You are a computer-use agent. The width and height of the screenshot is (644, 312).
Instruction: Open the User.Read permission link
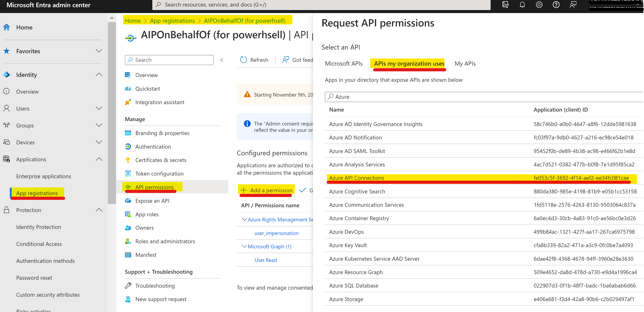[266, 260]
